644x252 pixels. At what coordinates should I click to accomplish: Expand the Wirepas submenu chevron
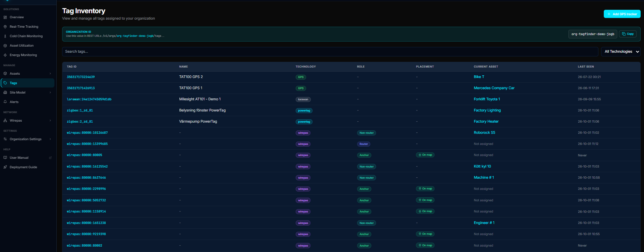pyautogui.click(x=50, y=121)
